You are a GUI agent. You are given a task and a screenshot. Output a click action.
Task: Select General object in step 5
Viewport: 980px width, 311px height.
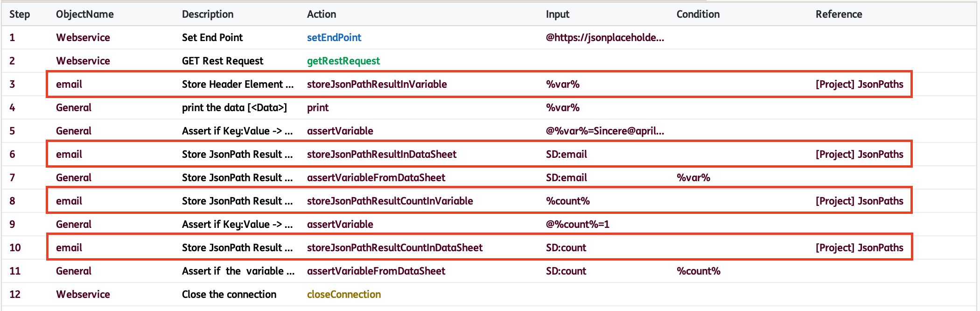click(74, 131)
